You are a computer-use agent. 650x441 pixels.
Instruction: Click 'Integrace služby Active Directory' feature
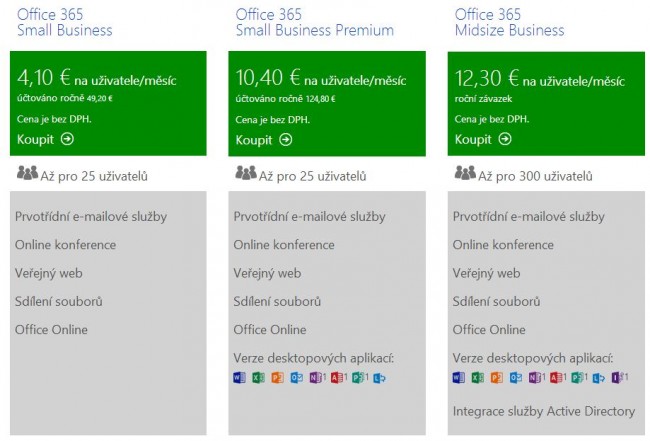pyautogui.click(x=544, y=411)
